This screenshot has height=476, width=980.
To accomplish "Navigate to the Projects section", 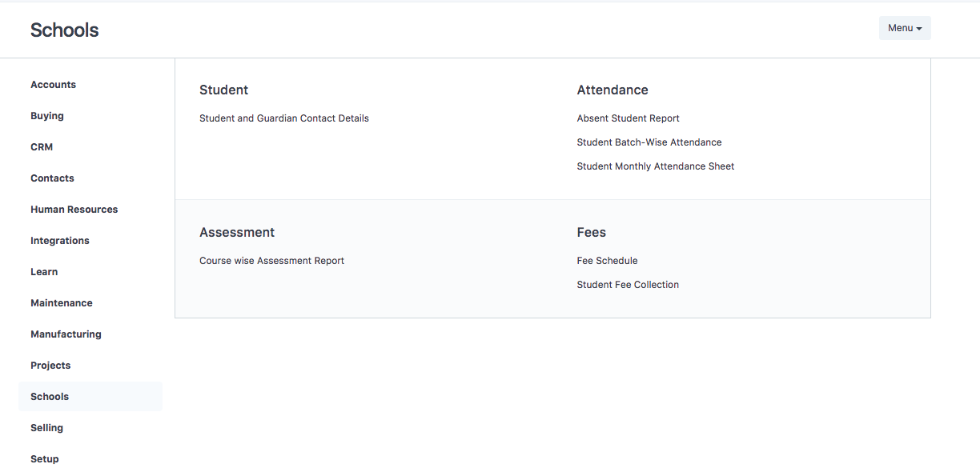I will (50, 365).
